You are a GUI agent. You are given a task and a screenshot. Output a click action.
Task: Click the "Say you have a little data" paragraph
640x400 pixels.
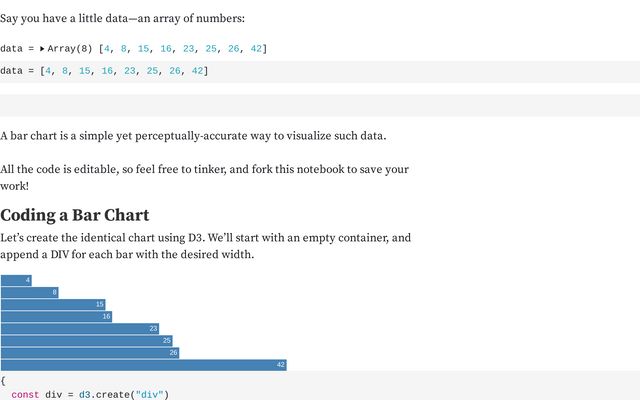point(122,18)
